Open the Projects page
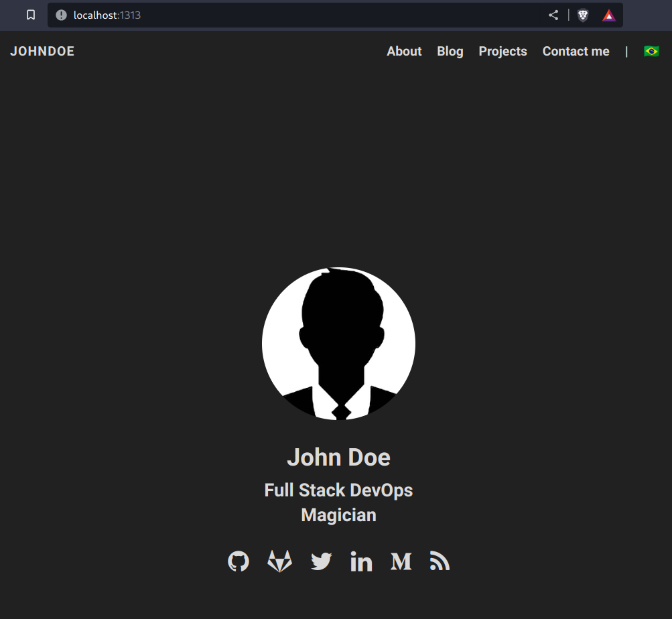 tap(502, 51)
